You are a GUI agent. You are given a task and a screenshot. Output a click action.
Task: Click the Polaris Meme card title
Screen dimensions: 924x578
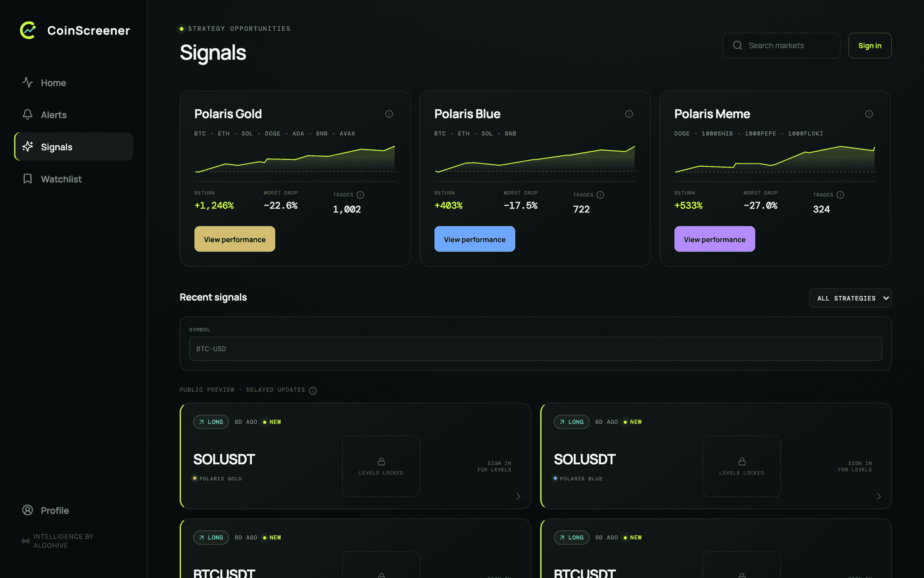[x=712, y=114]
